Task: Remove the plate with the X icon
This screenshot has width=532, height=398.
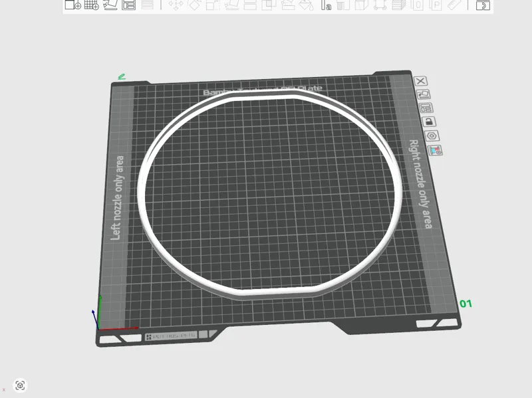Action: (421, 81)
